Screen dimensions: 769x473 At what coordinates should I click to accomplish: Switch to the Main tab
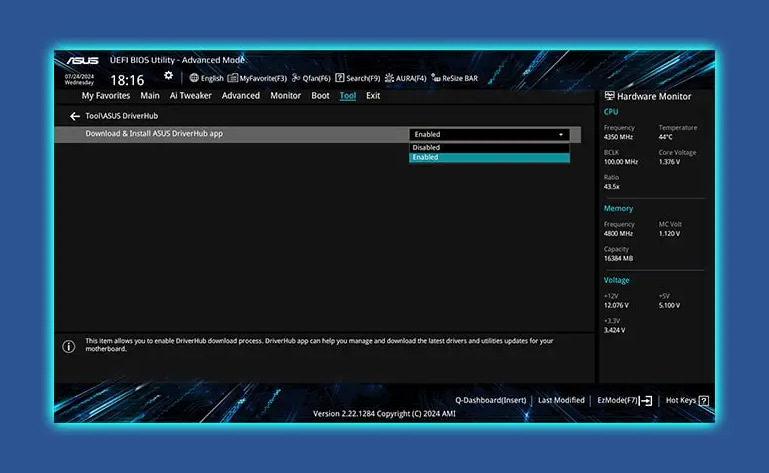tap(150, 96)
